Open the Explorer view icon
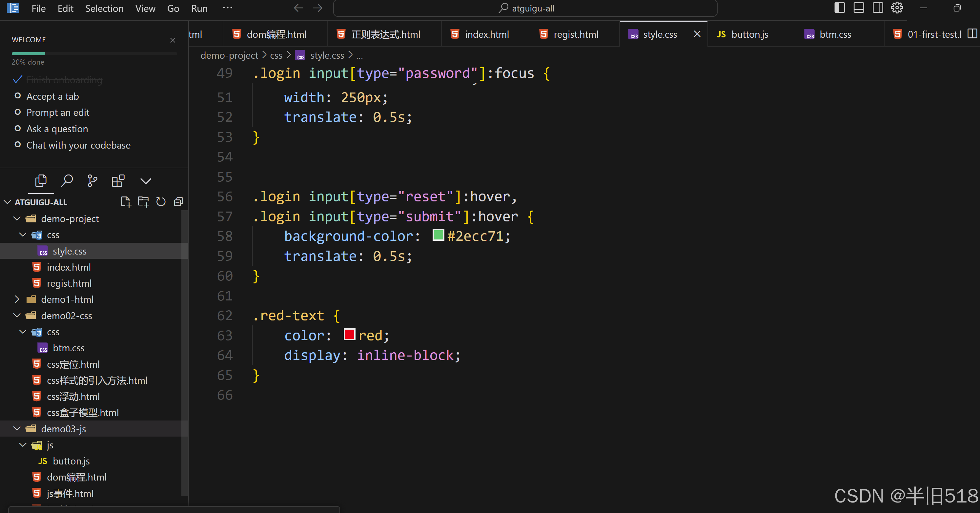Viewport: 980px width, 513px height. click(41, 181)
